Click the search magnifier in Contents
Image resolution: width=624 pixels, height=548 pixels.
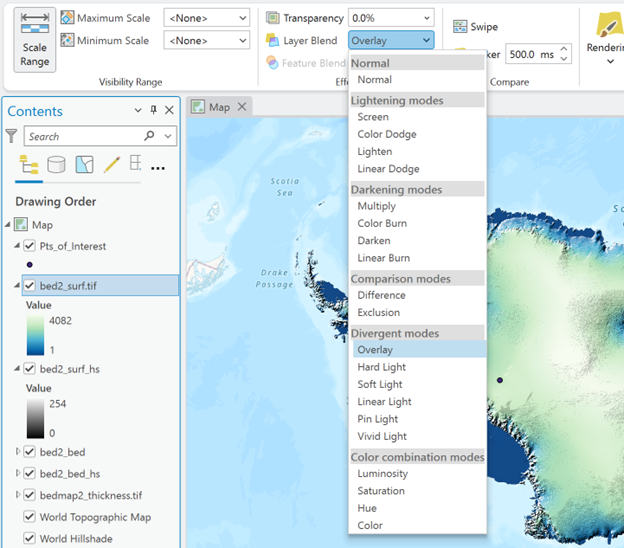149,136
